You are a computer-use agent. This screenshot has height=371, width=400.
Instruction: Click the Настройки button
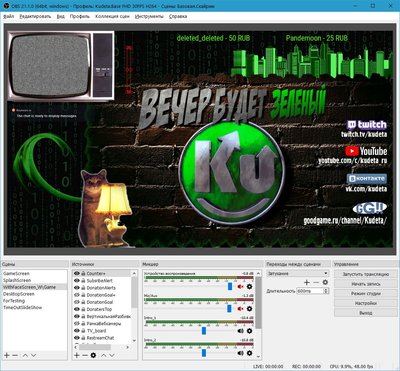(x=366, y=303)
